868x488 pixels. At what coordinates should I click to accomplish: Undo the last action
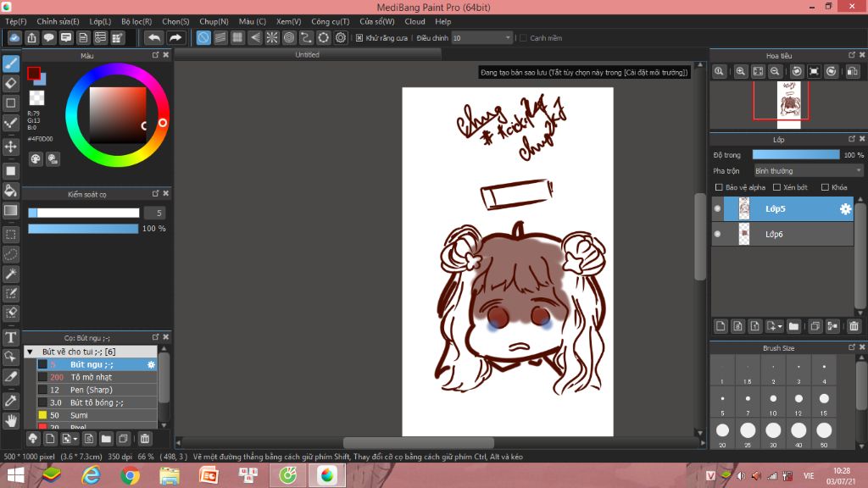(x=154, y=37)
